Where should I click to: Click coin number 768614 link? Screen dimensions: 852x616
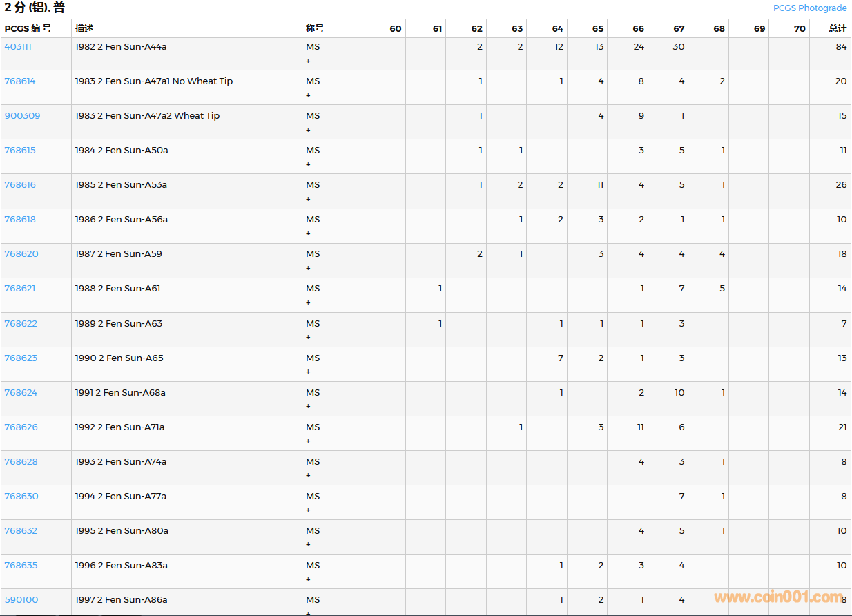20,81
